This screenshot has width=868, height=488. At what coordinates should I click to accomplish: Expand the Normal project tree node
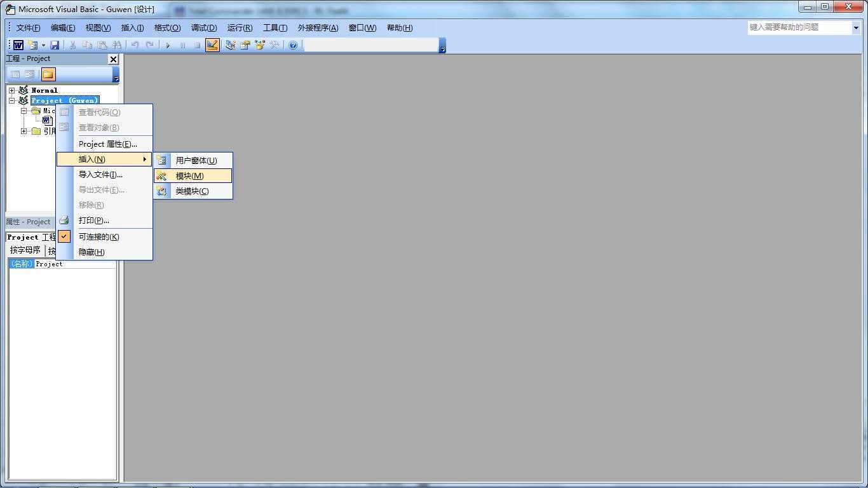click(x=11, y=90)
